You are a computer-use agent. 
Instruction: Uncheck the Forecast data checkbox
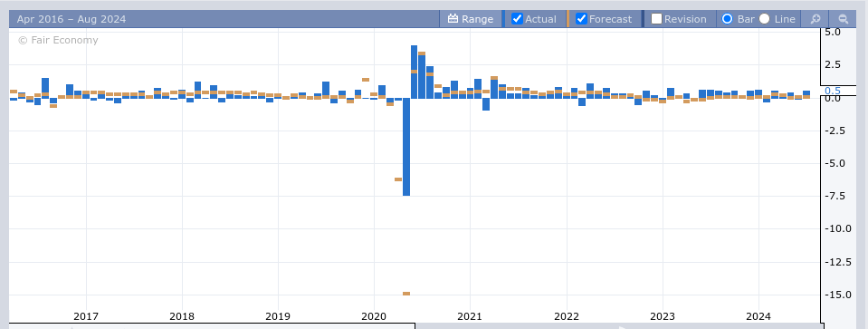click(x=581, y=19)
